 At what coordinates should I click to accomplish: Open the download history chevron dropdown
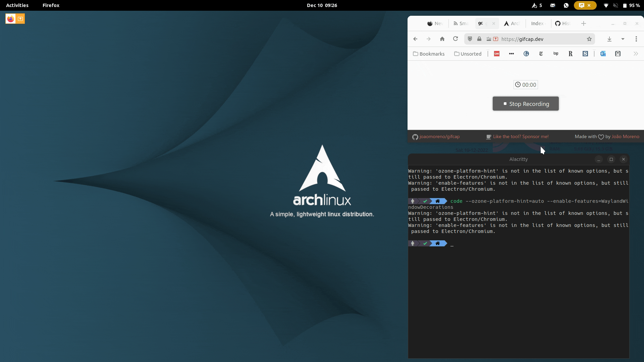pos(623,39)
